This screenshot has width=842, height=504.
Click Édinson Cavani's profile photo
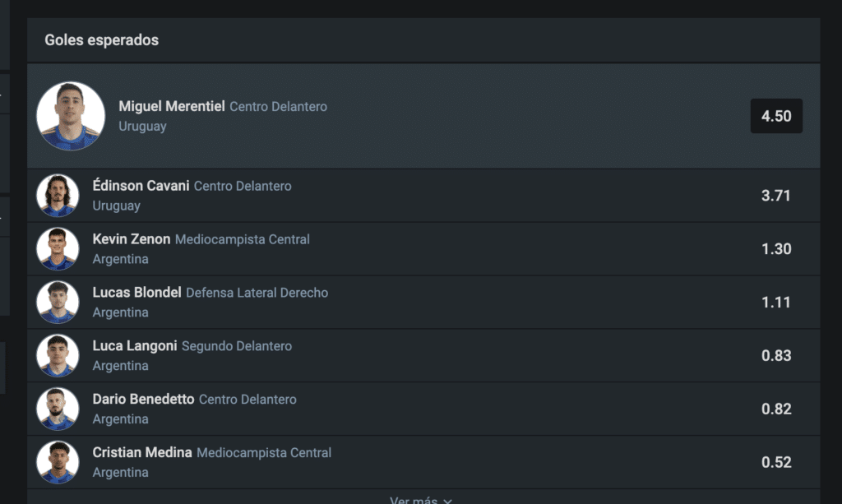57,195
